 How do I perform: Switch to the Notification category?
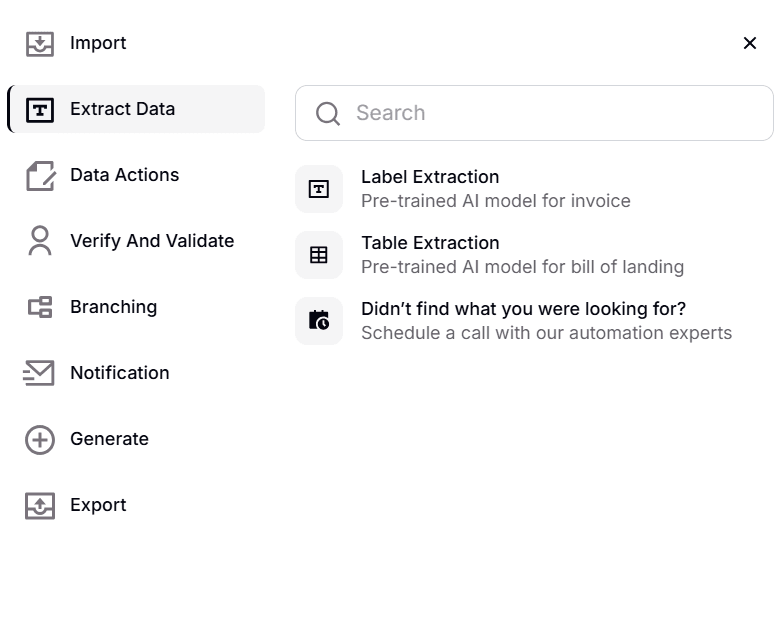pyautogui.click(x=119, y=373)
